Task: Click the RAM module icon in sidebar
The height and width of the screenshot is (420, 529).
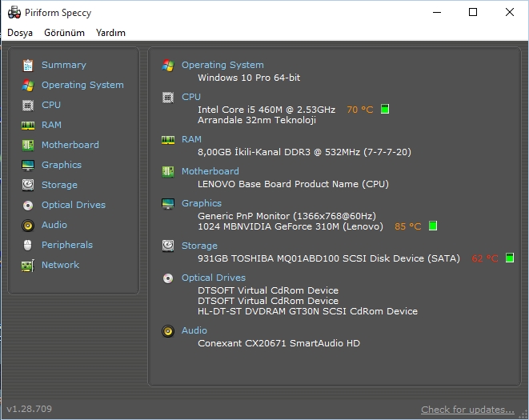Action: tap(28, 125)
